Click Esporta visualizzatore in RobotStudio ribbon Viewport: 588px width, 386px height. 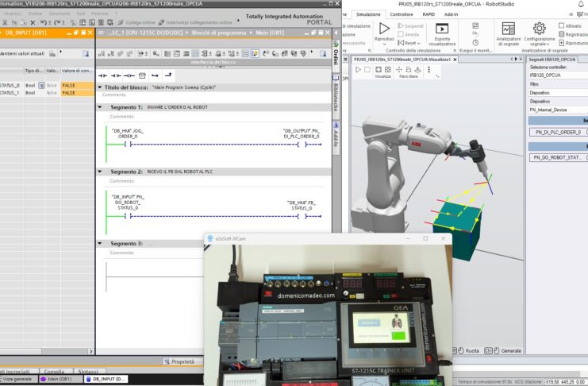pyautogui.click(x=442, y=34)
